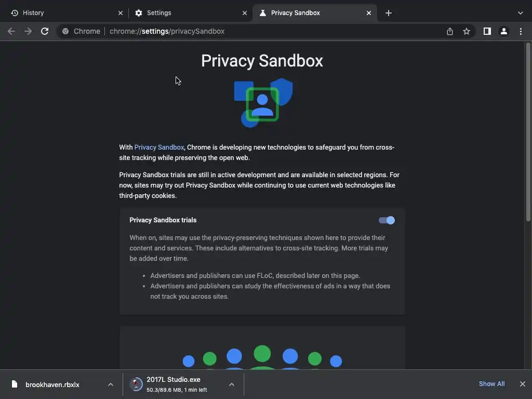Open a new tab with plus button
The height and width of the screenshot is (399, 532).
tap(389, 13)
